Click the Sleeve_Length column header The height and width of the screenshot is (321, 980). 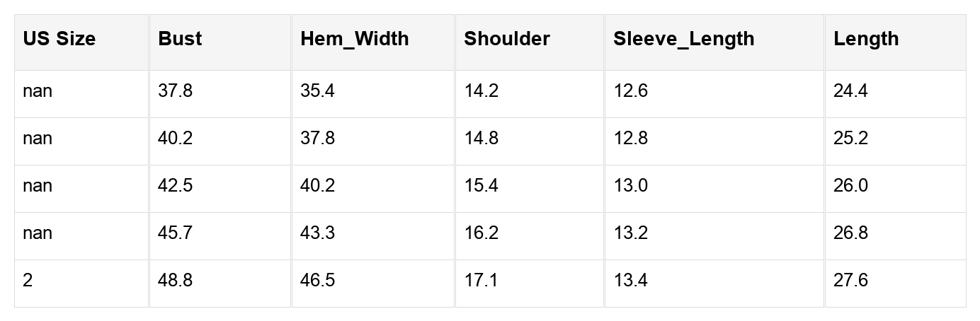point(683,39)
